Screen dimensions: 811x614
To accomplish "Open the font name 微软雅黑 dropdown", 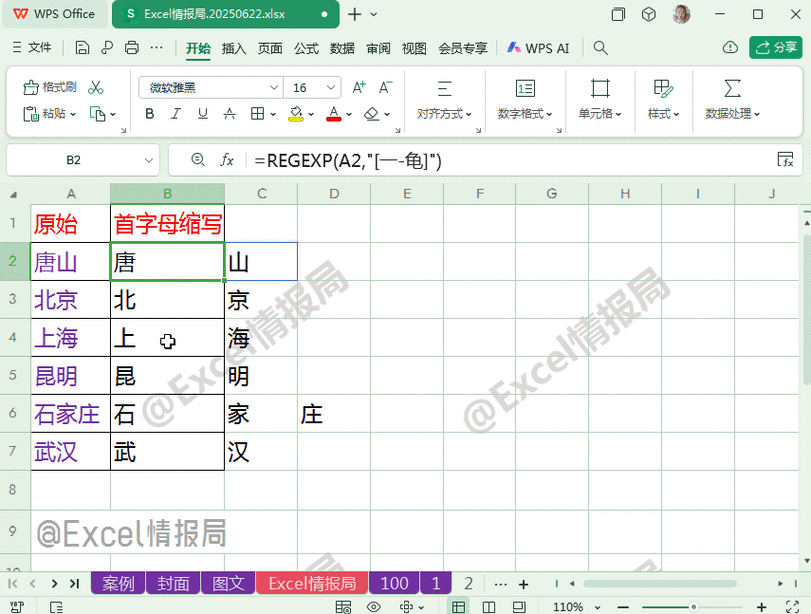I will 274,87.
